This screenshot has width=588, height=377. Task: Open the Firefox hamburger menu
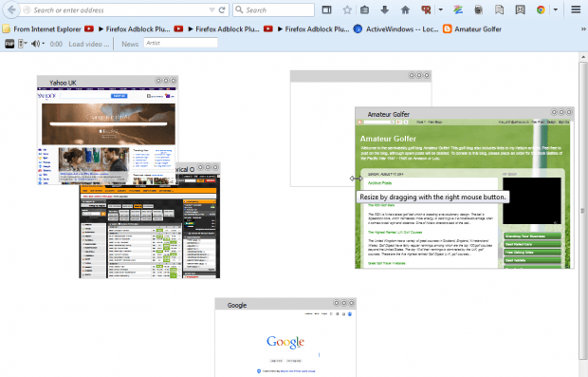(576, 9)
